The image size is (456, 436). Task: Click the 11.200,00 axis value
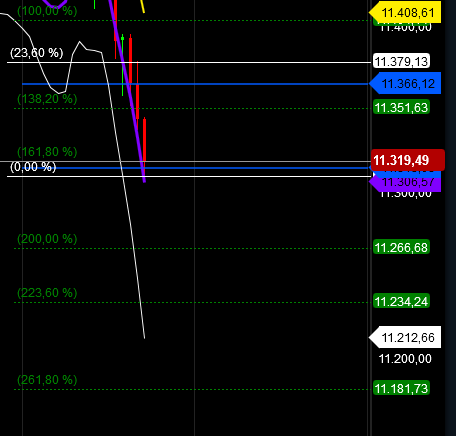click(405, 359)
